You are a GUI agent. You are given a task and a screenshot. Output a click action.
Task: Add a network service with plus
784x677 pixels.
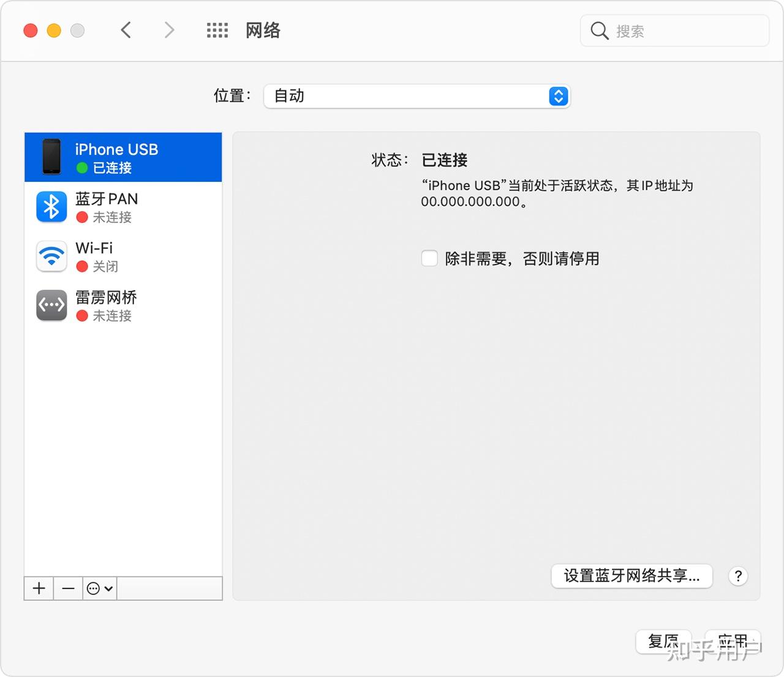(x=39, y=588)
